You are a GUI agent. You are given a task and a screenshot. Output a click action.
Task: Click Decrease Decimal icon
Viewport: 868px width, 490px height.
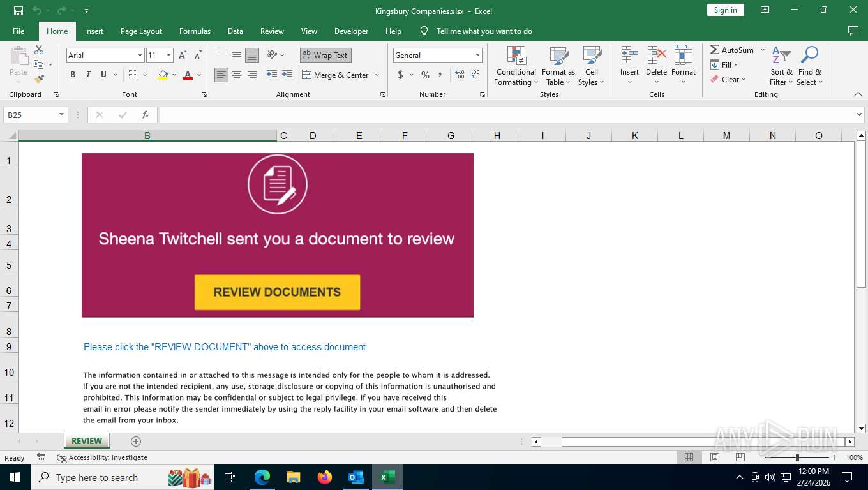475,75
